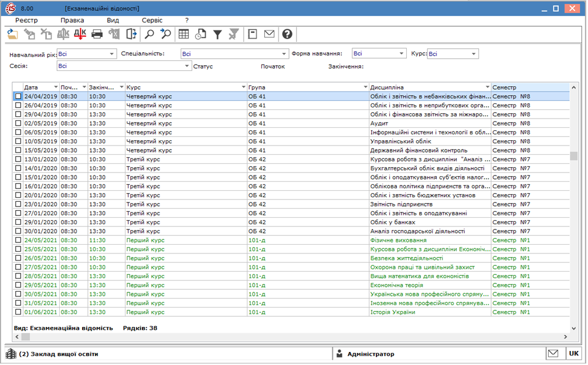Open Курс column header filter arrow
Screen dimensions: 588x365
pos(244,87)
